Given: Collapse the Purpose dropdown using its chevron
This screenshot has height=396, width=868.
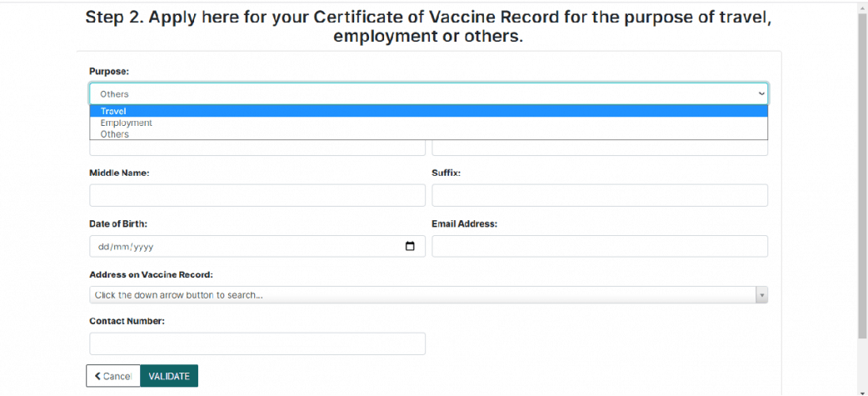Looking at the screenshot, I should (x=761, y=94).
